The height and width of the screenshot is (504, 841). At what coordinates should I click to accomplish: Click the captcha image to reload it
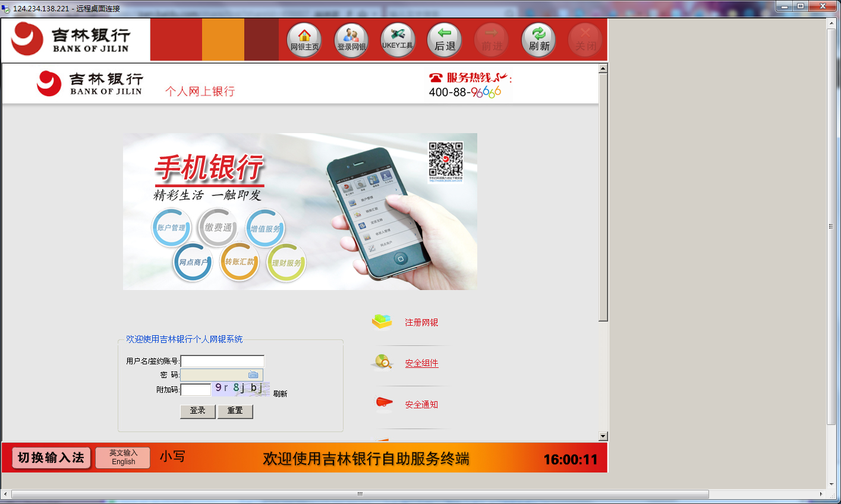(x=241, y=389)
